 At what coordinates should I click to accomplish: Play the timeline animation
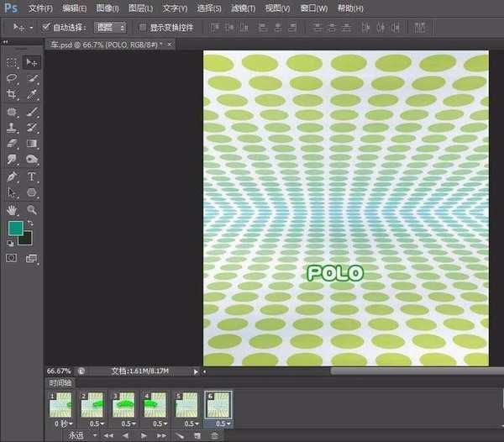point(144,435)
